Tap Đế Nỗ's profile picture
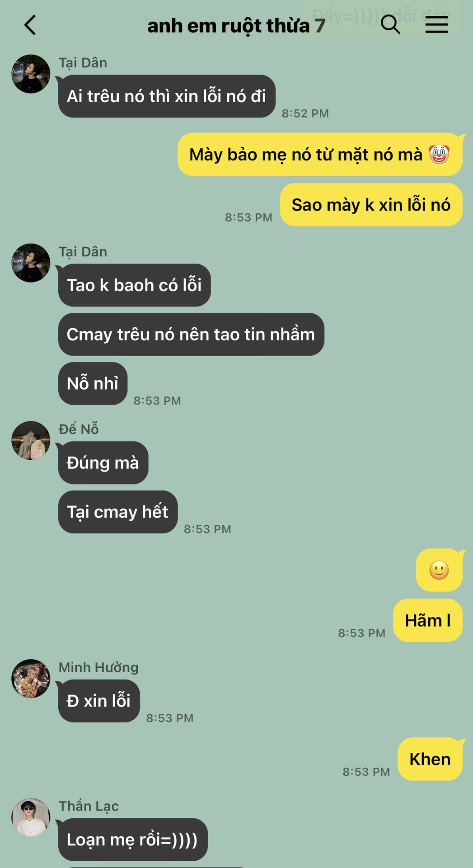The width and height of the screenshot is (473, 868). point(31,440)
